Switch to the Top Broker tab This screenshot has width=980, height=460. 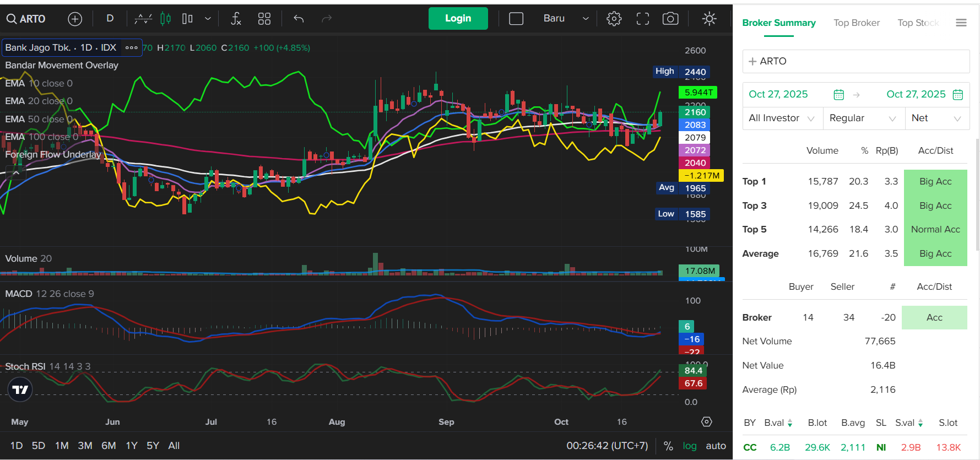856,23
